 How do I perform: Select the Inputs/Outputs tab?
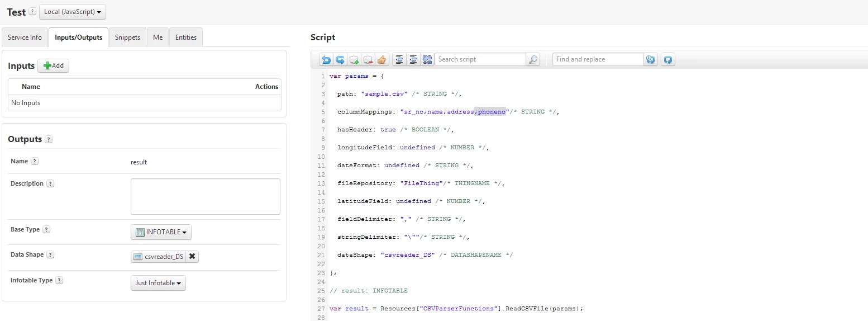click(79, 37)
